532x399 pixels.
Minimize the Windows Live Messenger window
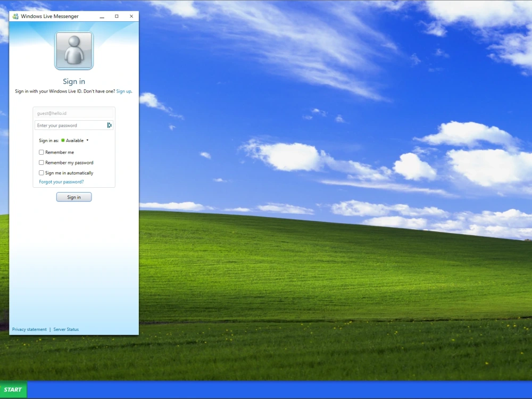[102, 16]
